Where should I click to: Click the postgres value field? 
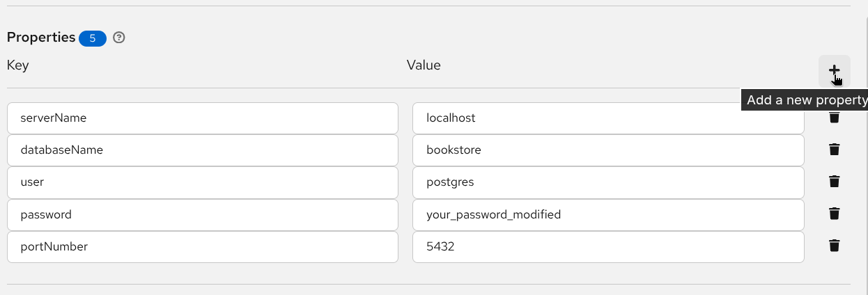coord(607,182)
